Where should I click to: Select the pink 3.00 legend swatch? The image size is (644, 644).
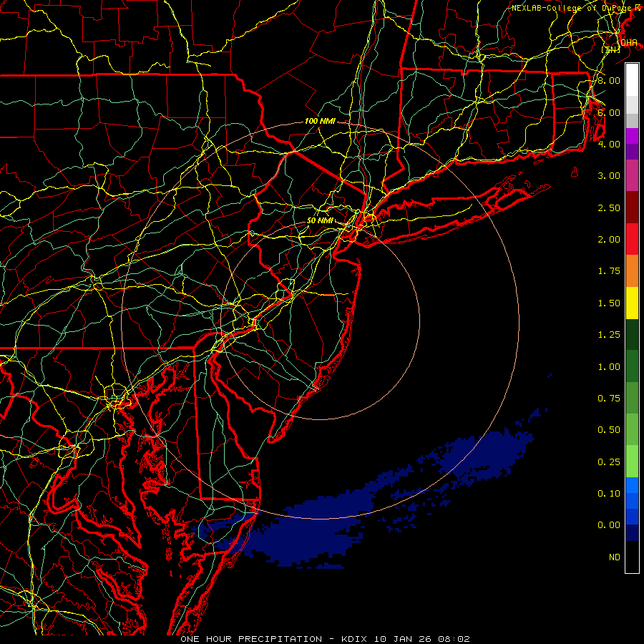click(632, 175)
